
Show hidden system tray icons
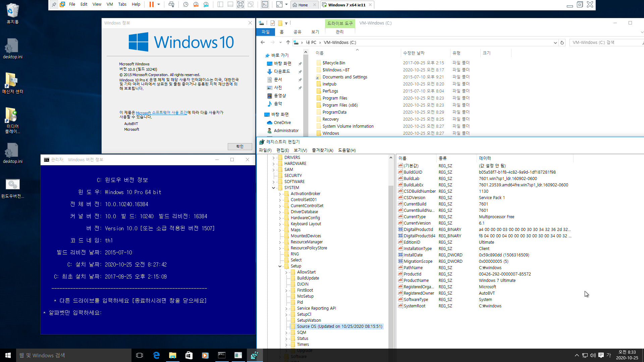point(577,355)
